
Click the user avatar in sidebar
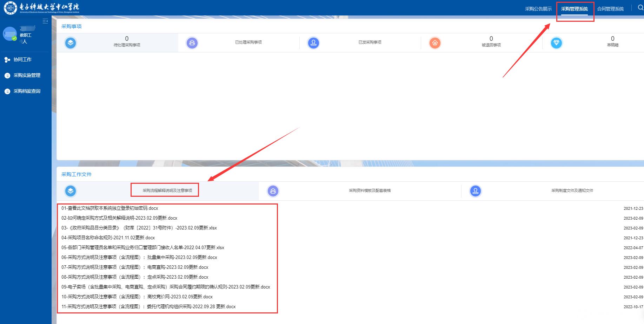(10, 34)
